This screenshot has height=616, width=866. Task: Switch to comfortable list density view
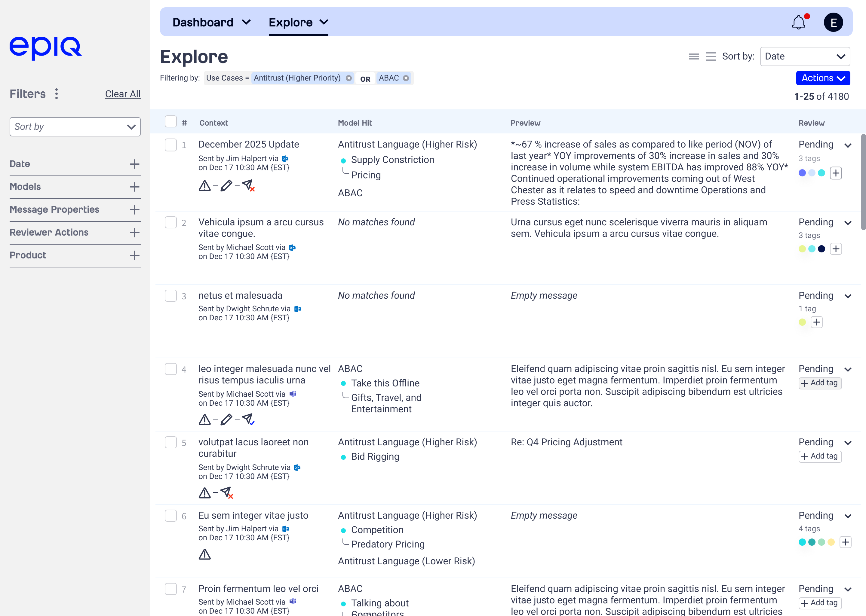click(711, 56)
